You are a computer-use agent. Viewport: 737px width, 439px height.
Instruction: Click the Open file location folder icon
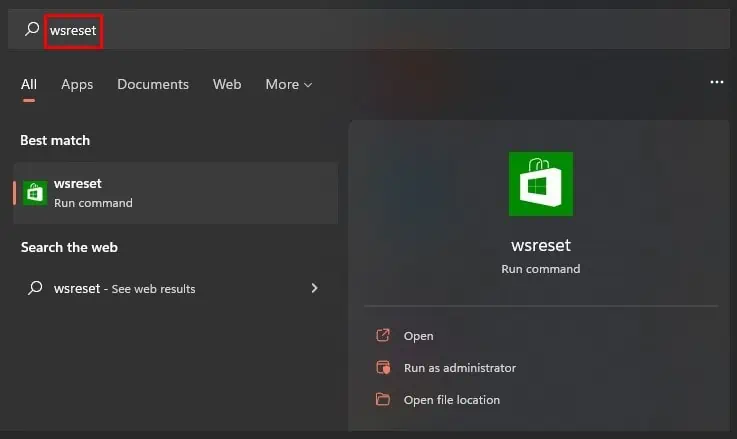383,400
